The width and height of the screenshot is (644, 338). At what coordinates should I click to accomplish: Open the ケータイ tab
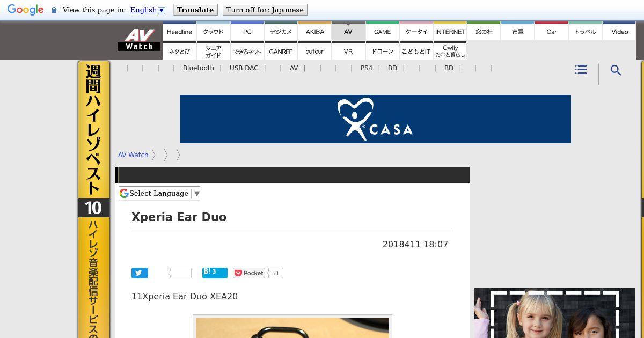pyautogui.click(x=416, y=31)
